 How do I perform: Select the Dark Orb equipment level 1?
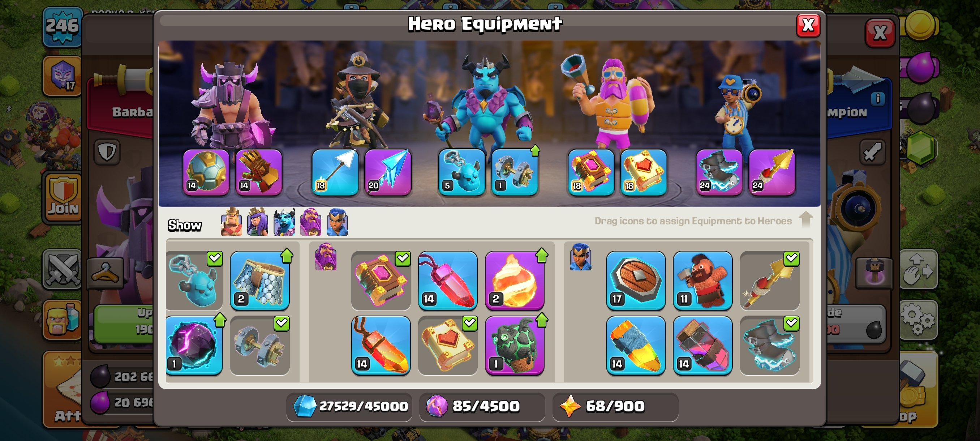[194, 345]
